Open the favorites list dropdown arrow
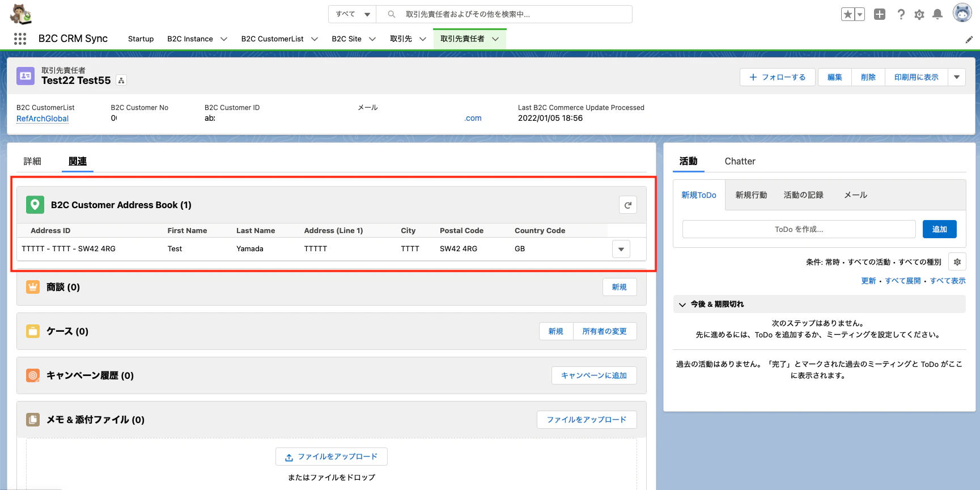Viewport: 980px width, 490px height. [x=860, y=14]
